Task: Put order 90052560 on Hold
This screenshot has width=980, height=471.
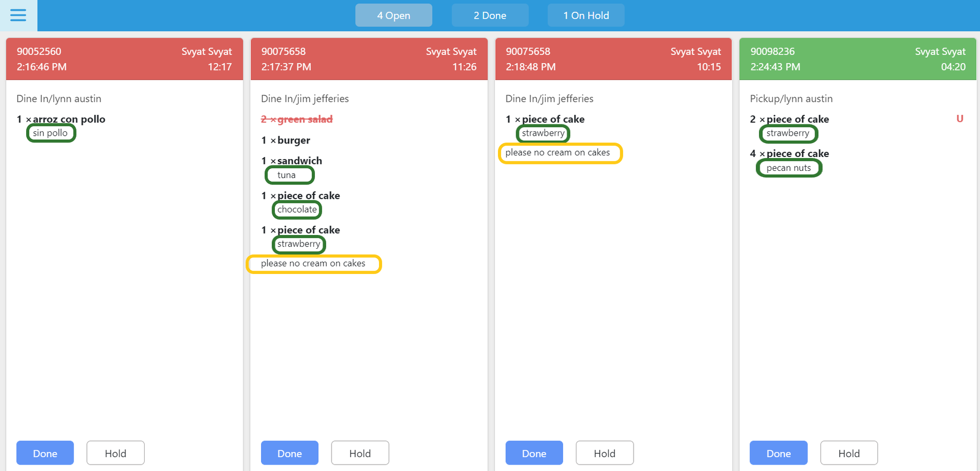Action: (x=115, y=453)
